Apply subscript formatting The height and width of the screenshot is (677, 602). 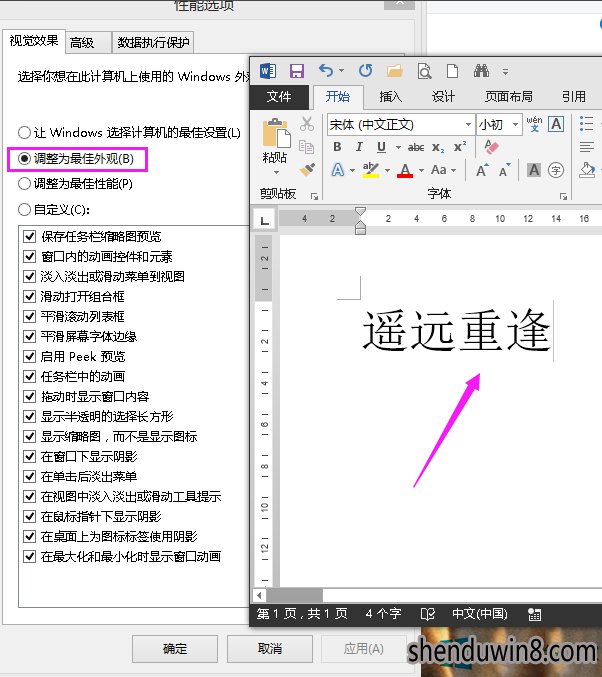(x=438, y=148)
